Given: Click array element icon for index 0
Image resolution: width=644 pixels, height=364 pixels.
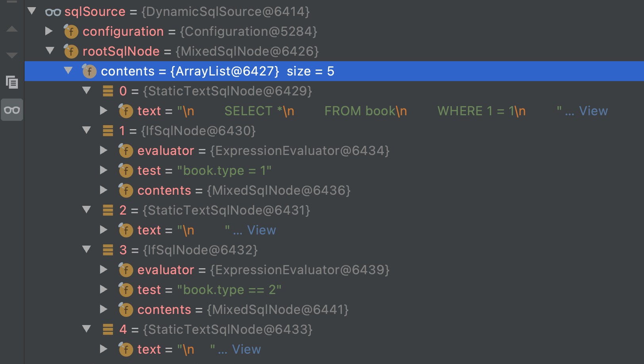Looking at the screenshot, I should click(108, 91).
